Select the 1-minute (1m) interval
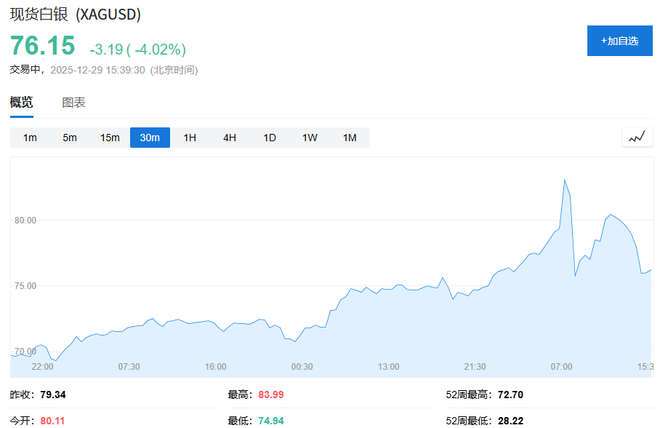The width and height of the screenshot is (660, 428). pos(30,138)
